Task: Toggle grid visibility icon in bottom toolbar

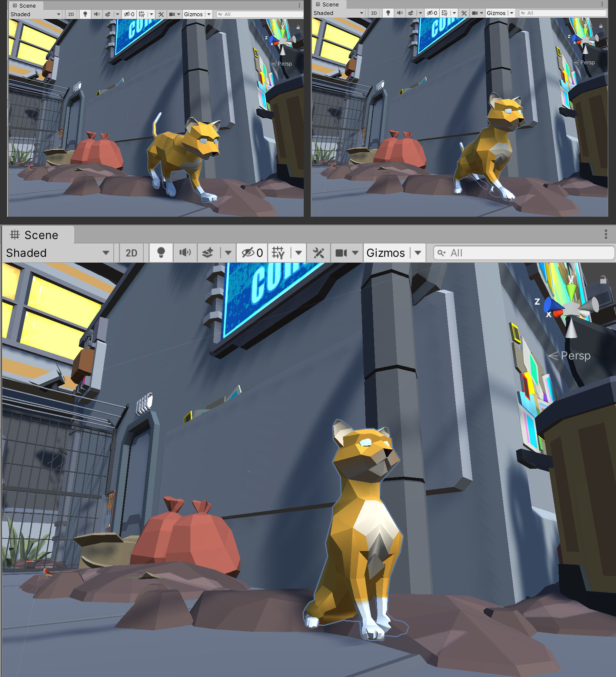Action: click(x=278, y=253)
